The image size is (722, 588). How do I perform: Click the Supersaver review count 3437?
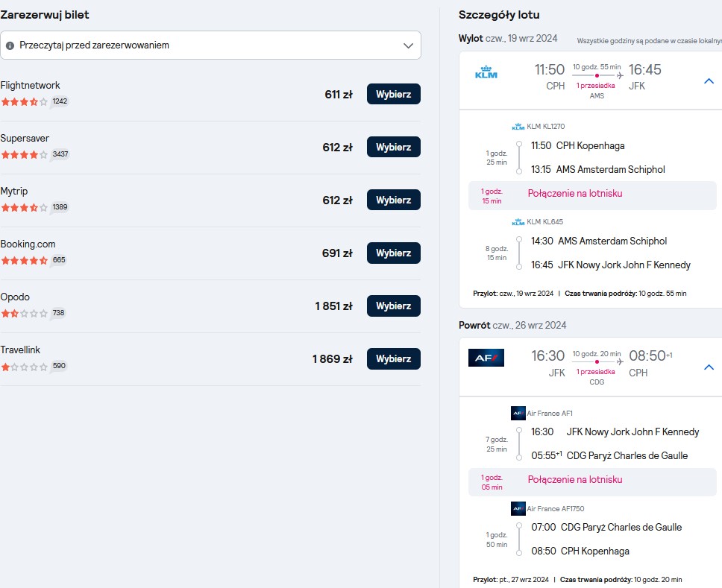[60, 154]
